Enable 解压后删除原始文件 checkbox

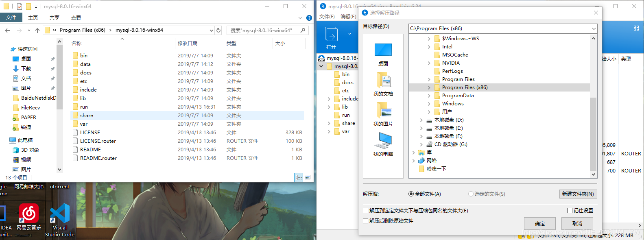pyautogui.click(x=365, y=221)
